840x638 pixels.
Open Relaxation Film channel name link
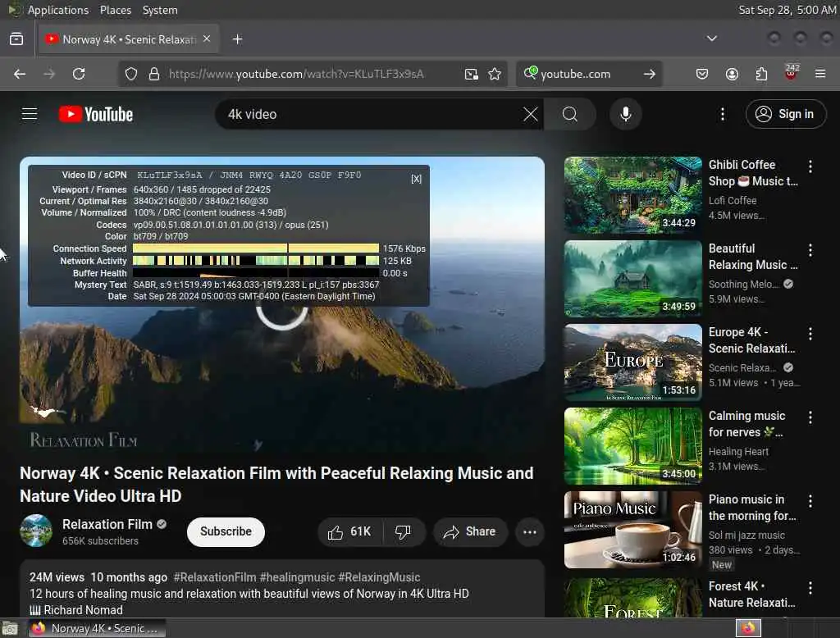coord(107,525)
